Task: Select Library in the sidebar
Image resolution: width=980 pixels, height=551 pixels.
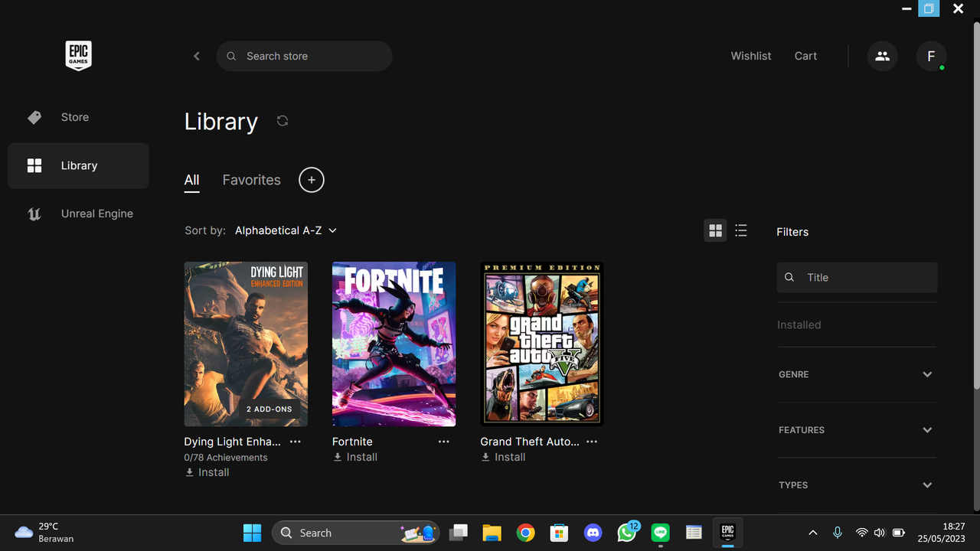Action: point(78,165)
